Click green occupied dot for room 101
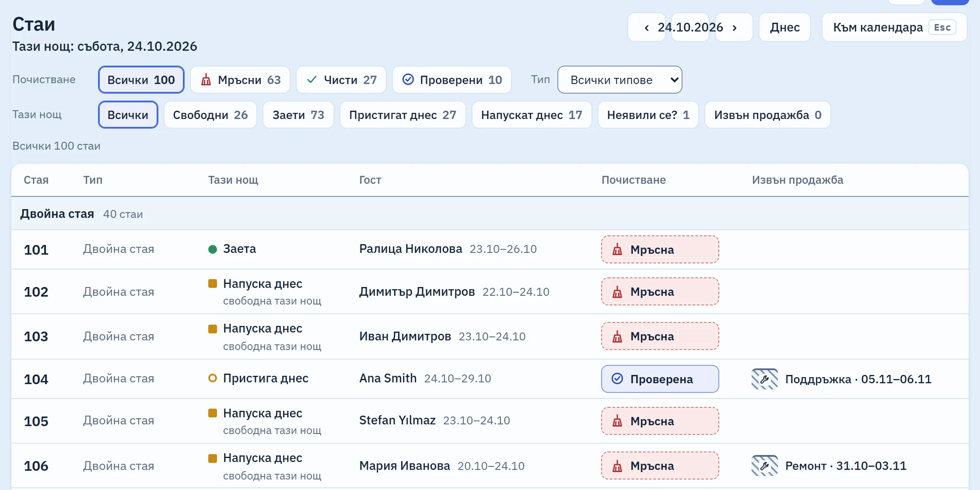This screenshot has width=980, height=490. 213,249
